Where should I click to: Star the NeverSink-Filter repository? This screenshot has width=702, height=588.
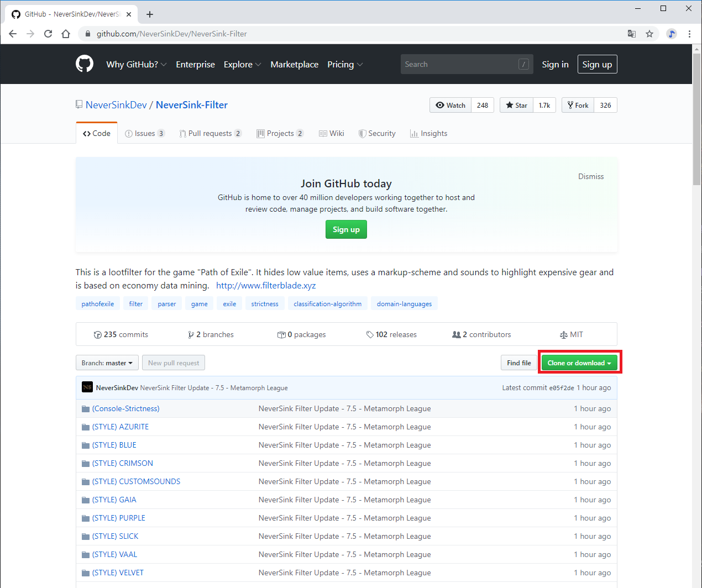point(516,105)
